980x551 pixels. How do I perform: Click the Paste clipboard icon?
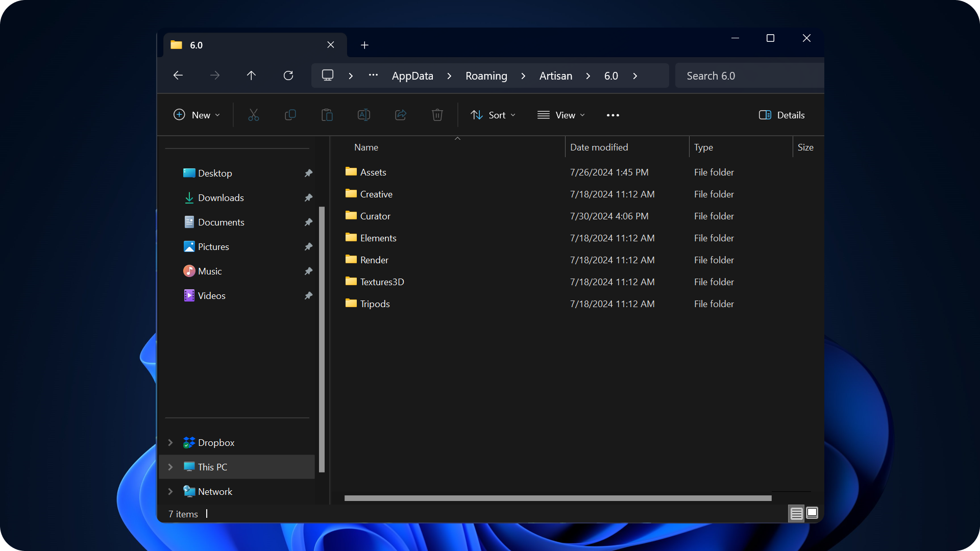(327, 115)
